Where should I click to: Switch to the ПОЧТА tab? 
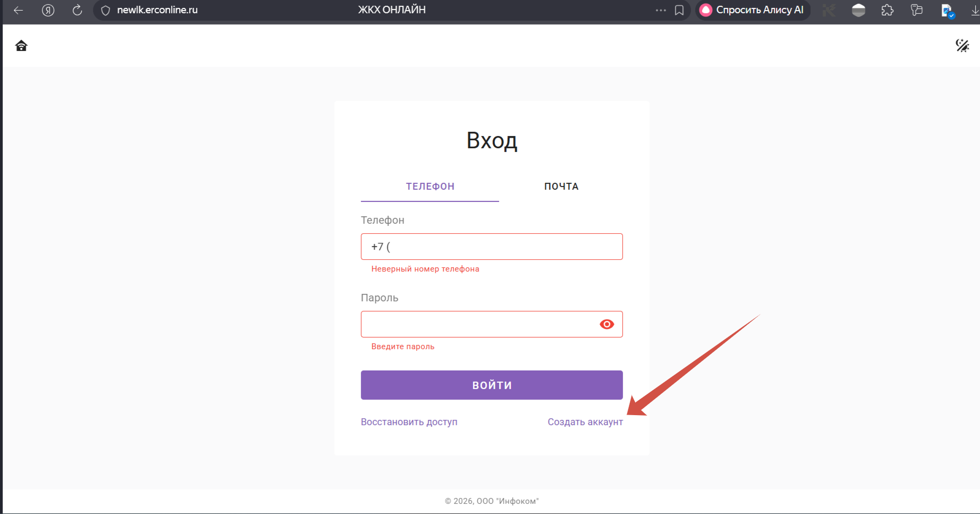(x=561, y=187)
